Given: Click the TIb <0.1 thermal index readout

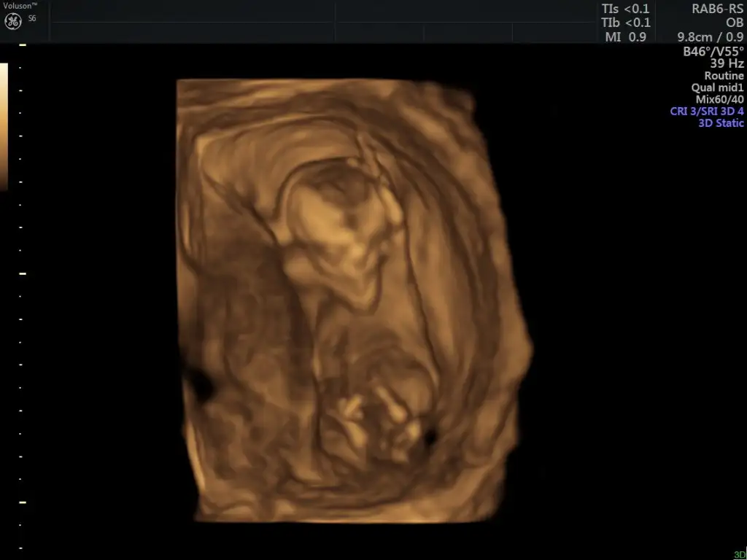Looking at the screenshot, I should tap(625, 23).
